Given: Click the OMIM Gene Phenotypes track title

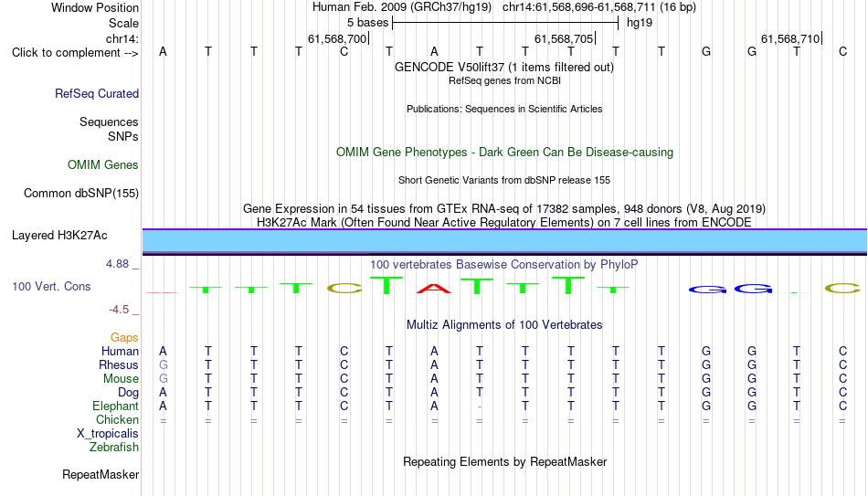Looking at the screenshot, I should tap(504, 153).
